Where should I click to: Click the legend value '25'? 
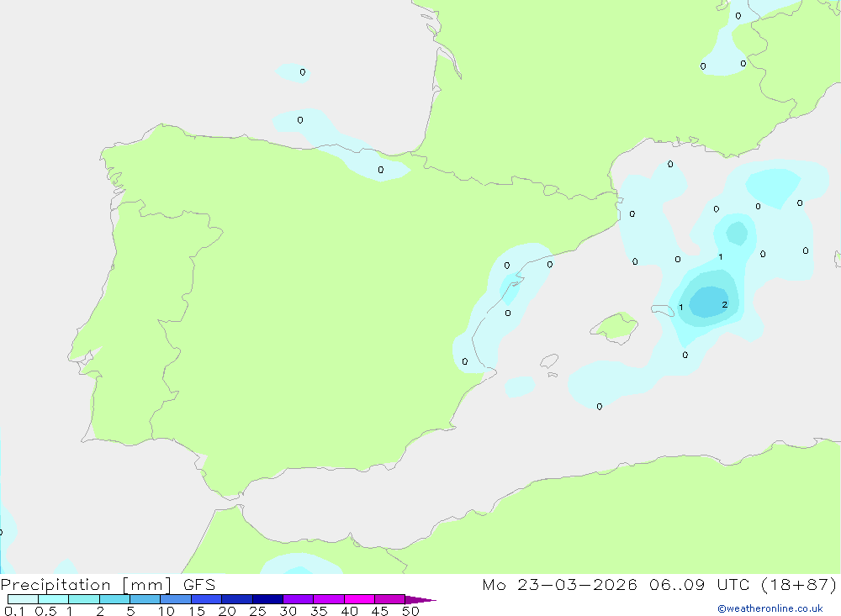click(257, 611)
